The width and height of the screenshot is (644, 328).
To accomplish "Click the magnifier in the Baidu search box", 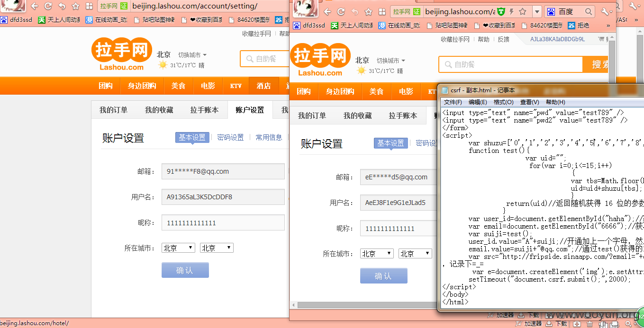I will tap(588, 11).
